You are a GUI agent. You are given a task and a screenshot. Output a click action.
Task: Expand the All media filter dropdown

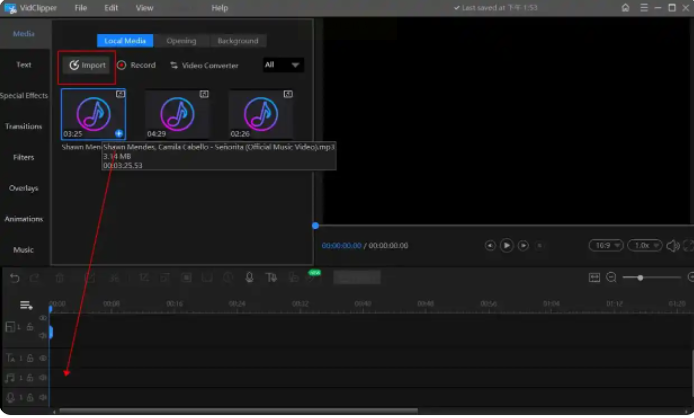coord(283,65)
